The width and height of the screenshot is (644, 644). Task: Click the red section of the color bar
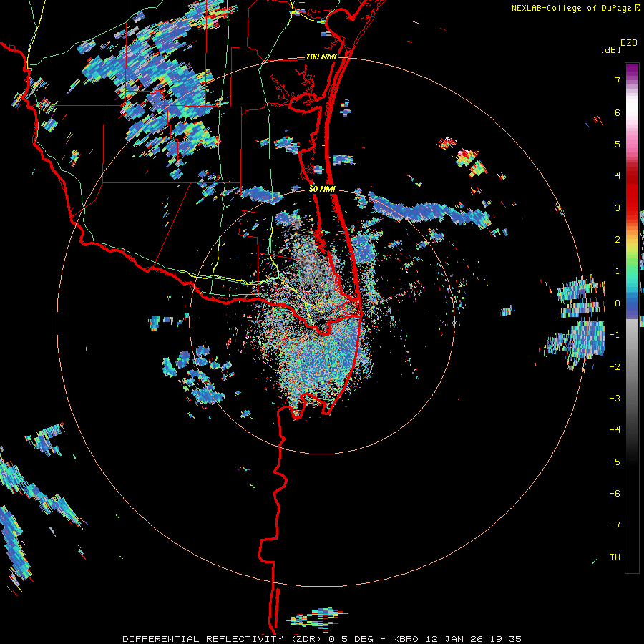tap(632, 193)
